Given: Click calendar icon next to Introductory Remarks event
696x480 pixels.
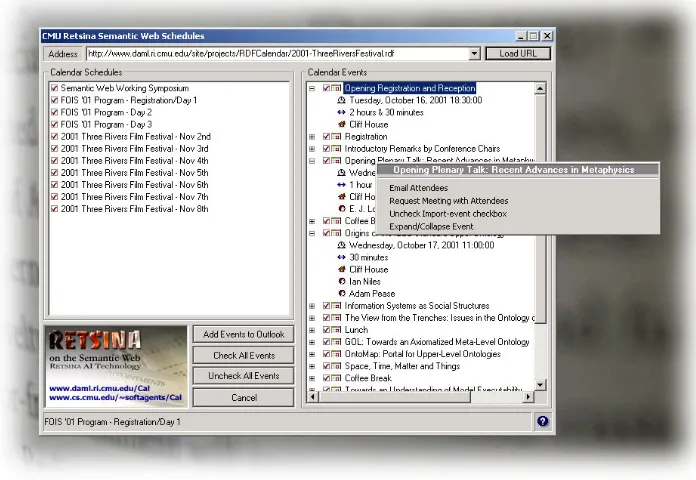Looking at the screenshot, I should pos(336,149).
